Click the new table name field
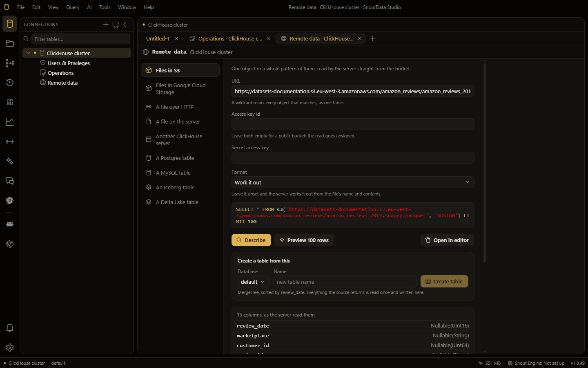This screenshot has width=588, height=368. (x=345, y=282)
